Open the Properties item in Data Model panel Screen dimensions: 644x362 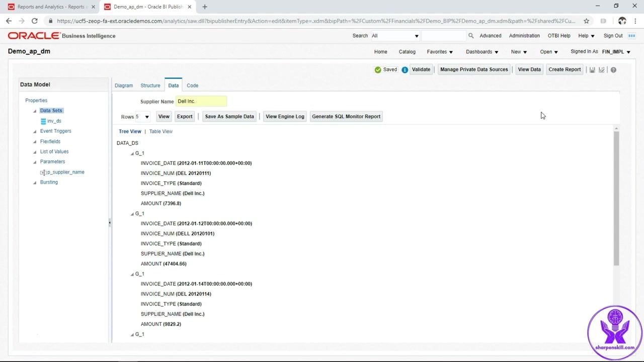[36, 101]
